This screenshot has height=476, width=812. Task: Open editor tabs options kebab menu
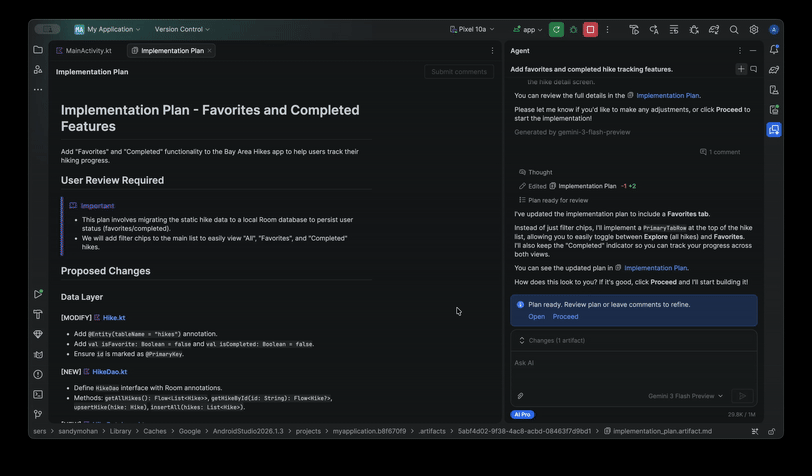[492, 51]
